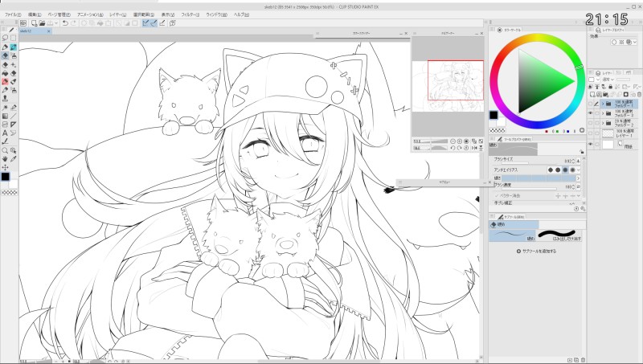Select the stamp decoration tool

click(5, 98)
